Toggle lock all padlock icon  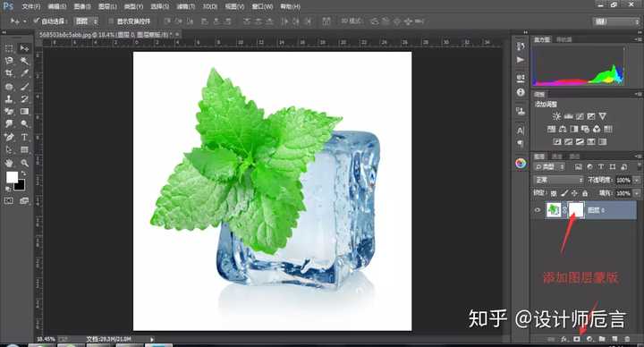584,193
